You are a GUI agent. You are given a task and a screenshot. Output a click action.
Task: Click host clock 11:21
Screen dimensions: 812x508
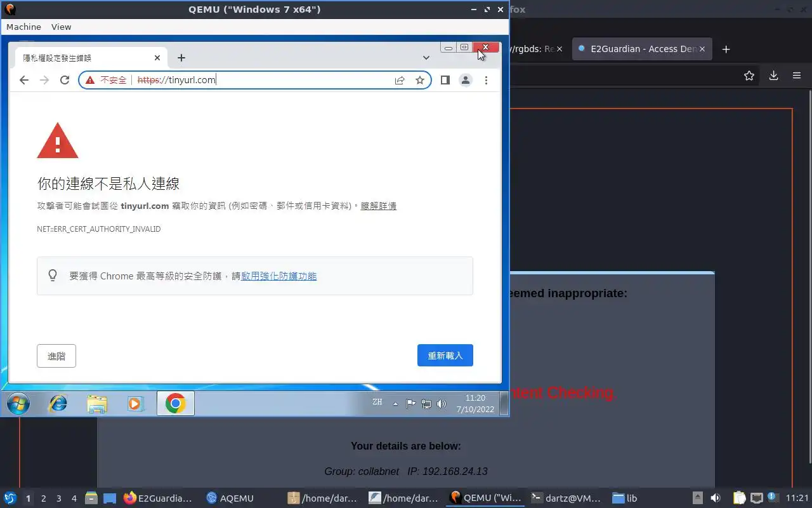[x=797, y=498]
